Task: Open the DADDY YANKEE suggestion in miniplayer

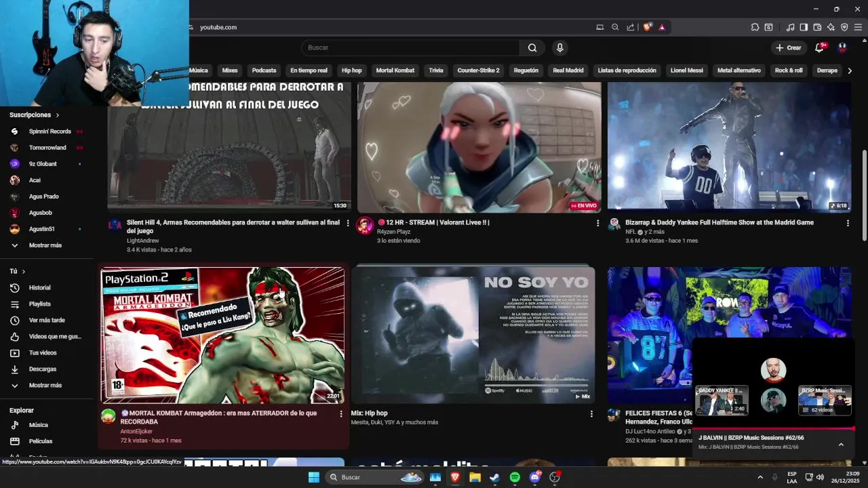Action: click(x=722, y=400)
